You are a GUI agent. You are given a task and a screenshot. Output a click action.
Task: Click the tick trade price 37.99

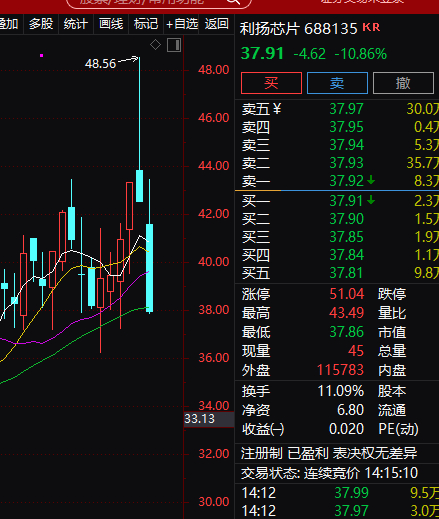click(351, 493)
